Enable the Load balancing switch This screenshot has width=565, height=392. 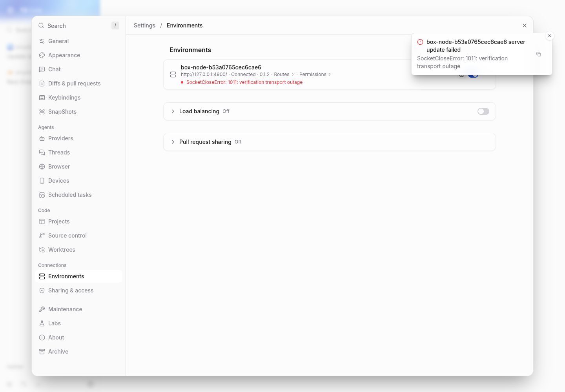[x=483, y=111]
